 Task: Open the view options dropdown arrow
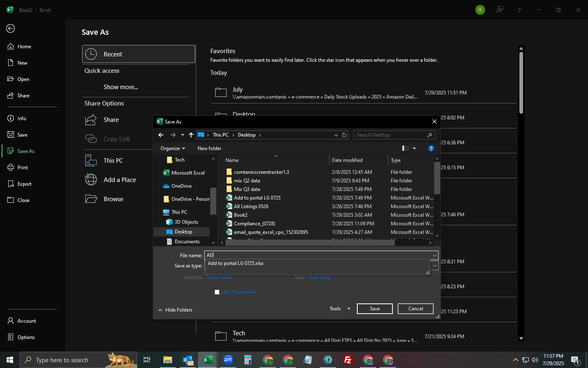pos(414,148)
